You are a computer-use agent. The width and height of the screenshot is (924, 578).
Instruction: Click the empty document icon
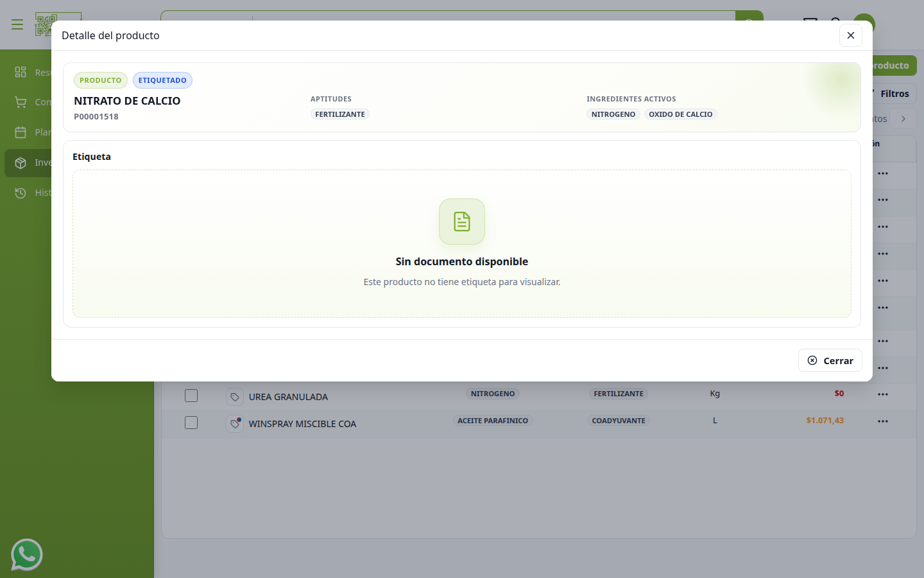click(x=462, y=222)
